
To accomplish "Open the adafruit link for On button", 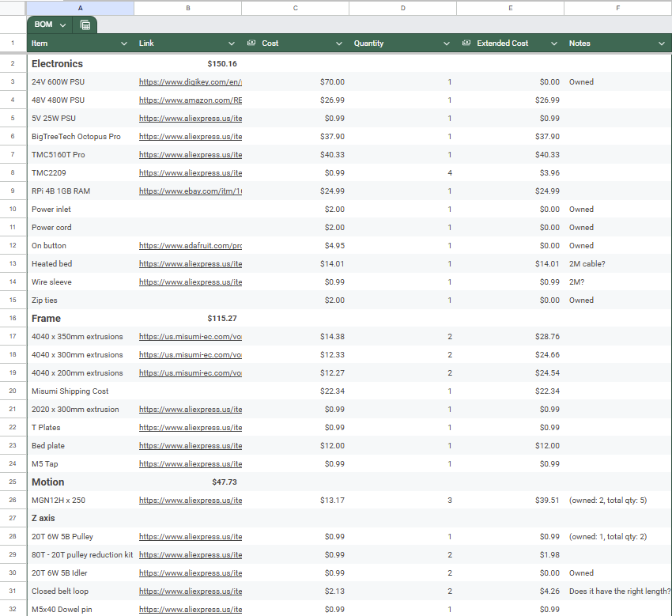I will tap(190, 246).
